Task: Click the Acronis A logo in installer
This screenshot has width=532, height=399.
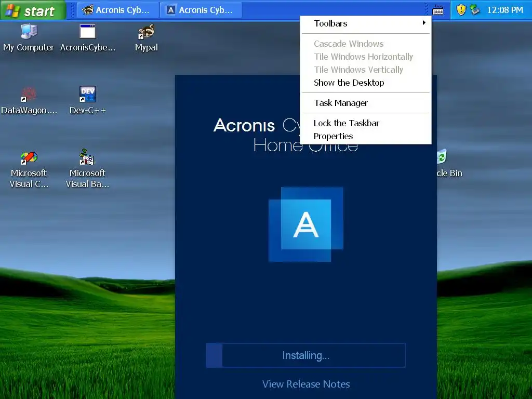Action: click(305, 224)
